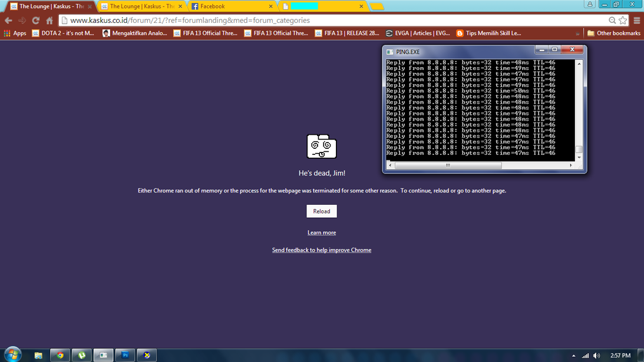This screenshot has width=644, height=362.
Task: Reload page using toolbar refresh icon
Action: pyautogui.click(x=36, y=20)
